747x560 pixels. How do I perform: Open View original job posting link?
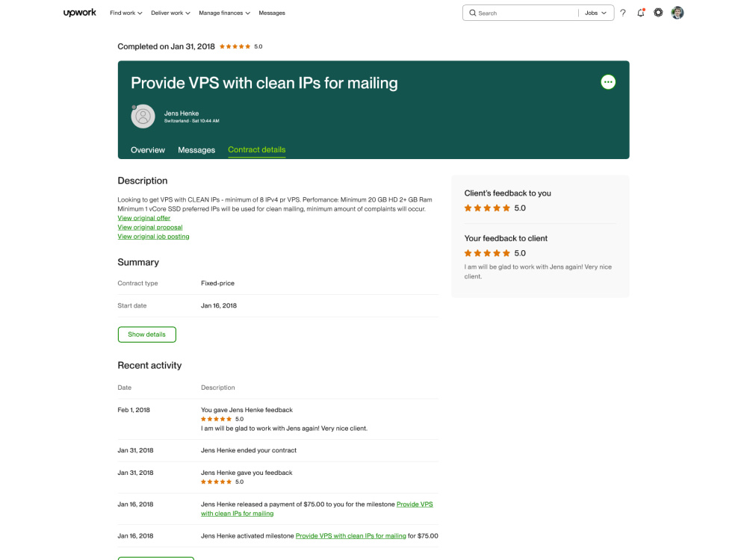click(153, 237)
